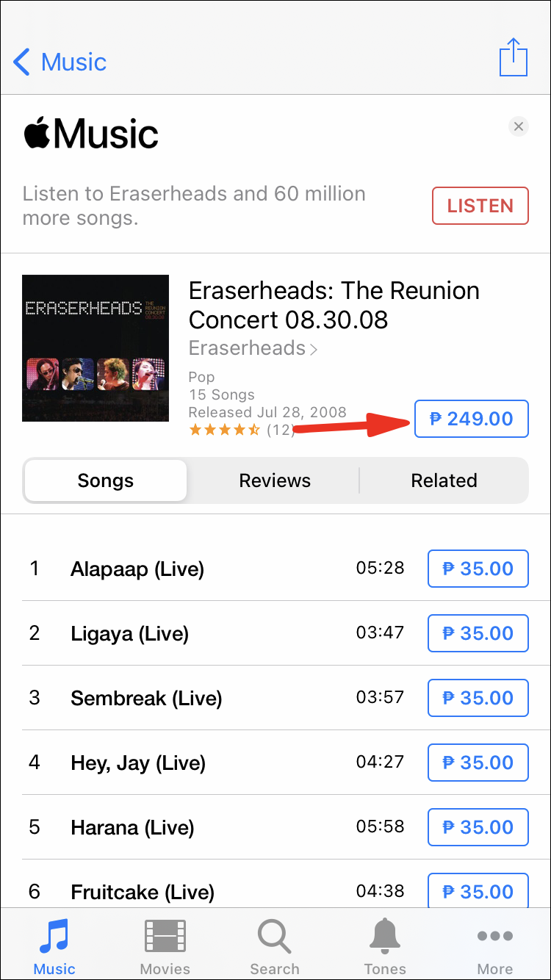Image resolution: width=551 pixels, height=980 pixels.
Task: Preview the Ligaya (Live) track
Action: click(x=129, y=633)
